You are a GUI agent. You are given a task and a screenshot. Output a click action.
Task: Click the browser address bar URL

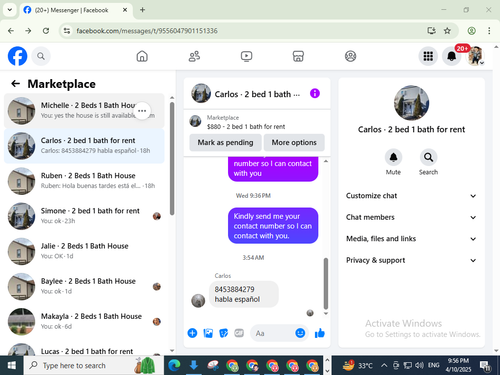147,31
